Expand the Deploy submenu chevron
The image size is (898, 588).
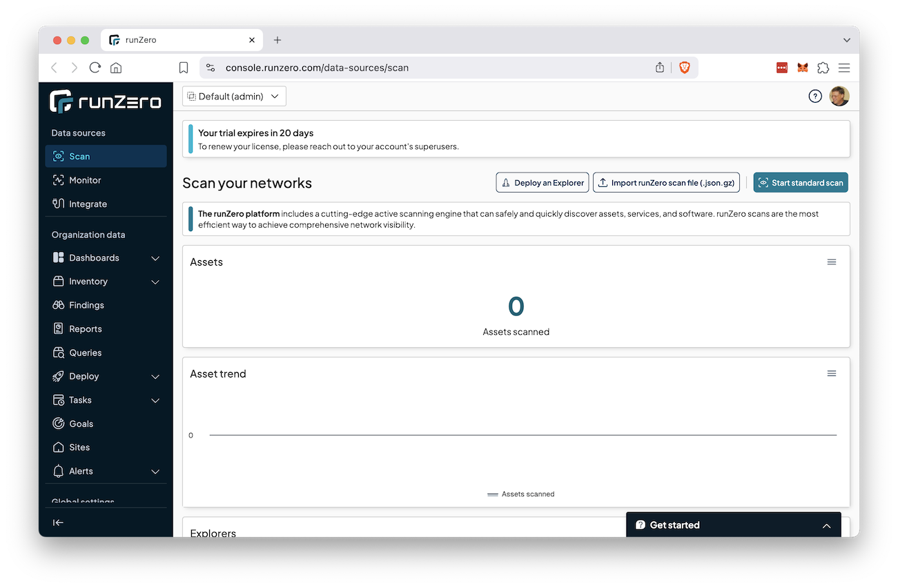(155, 377)
